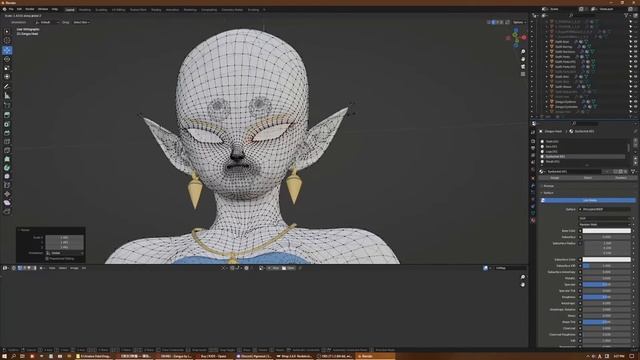Open the outliner filter dropdown
640x360 pixels.
tap(627, 16)
